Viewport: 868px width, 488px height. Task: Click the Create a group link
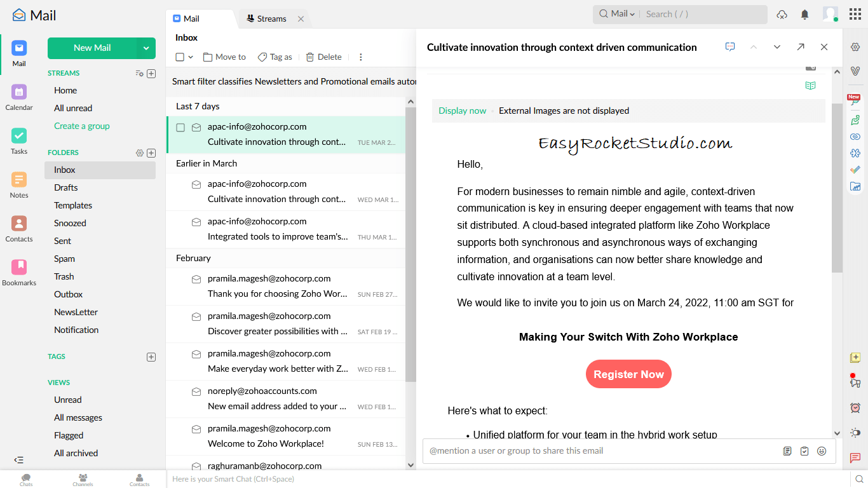pyautogui.click(x=82, y=126)
